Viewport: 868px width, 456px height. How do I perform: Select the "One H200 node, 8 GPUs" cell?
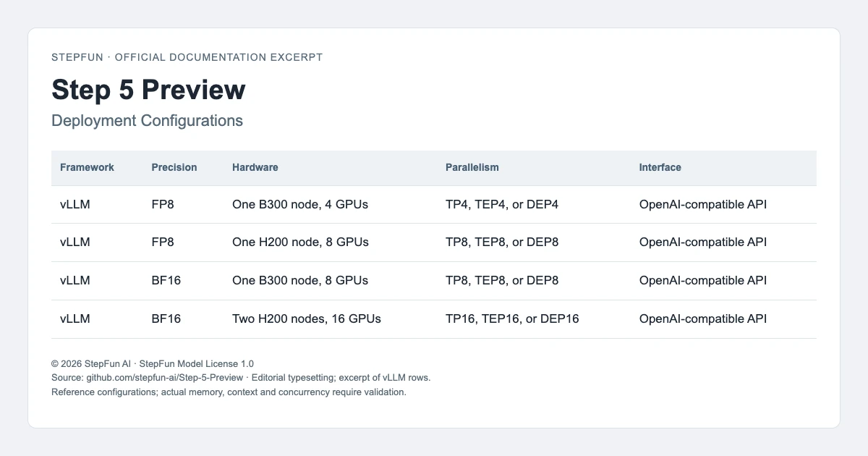[300, 242]
